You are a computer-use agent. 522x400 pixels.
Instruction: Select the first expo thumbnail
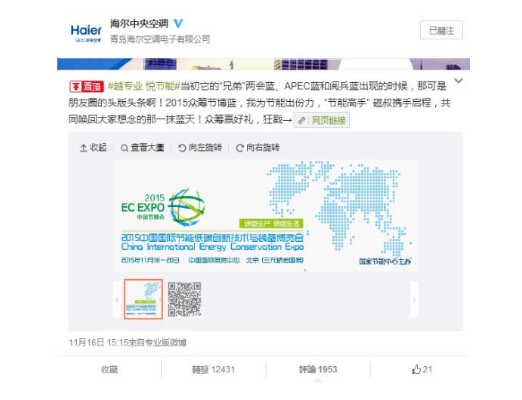(143, 299)
